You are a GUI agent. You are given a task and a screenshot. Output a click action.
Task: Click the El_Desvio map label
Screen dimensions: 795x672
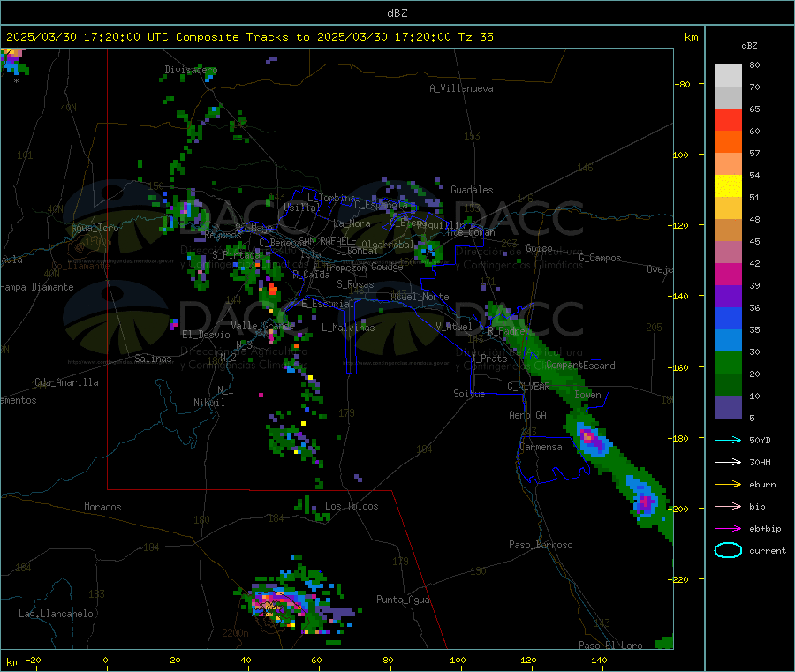tap(206, 335)
